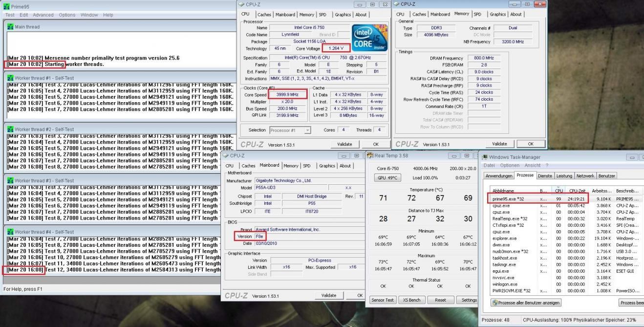The width and height of the screenshot is (644, 327).
Task: Open the Datei menu in Task-Manager
Action: click(489, 165)
